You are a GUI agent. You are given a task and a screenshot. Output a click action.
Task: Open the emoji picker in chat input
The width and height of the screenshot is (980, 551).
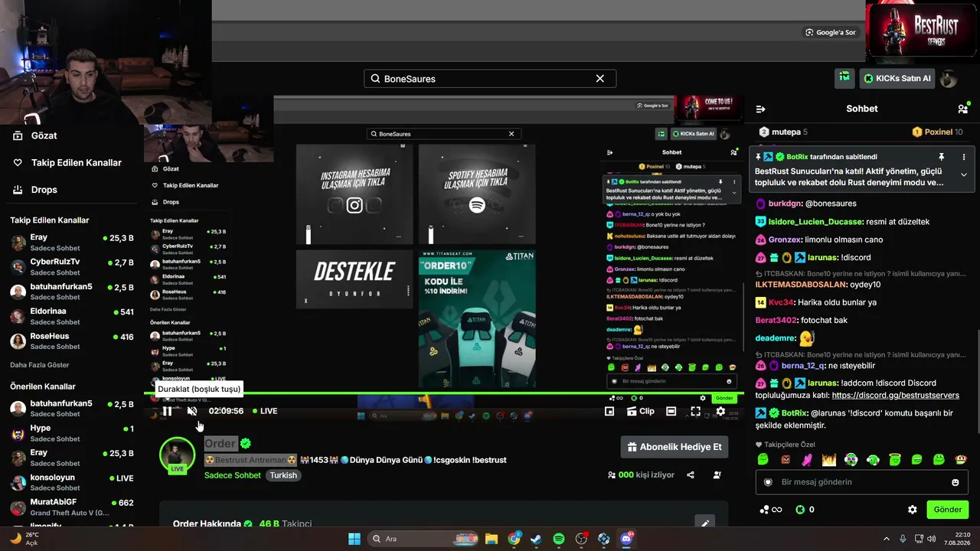pos(955,482)
